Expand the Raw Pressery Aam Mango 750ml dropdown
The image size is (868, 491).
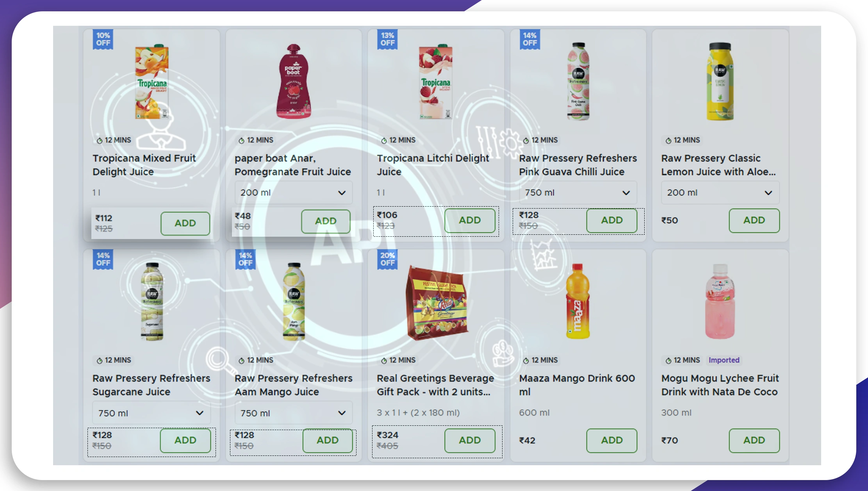click(292, 412)
